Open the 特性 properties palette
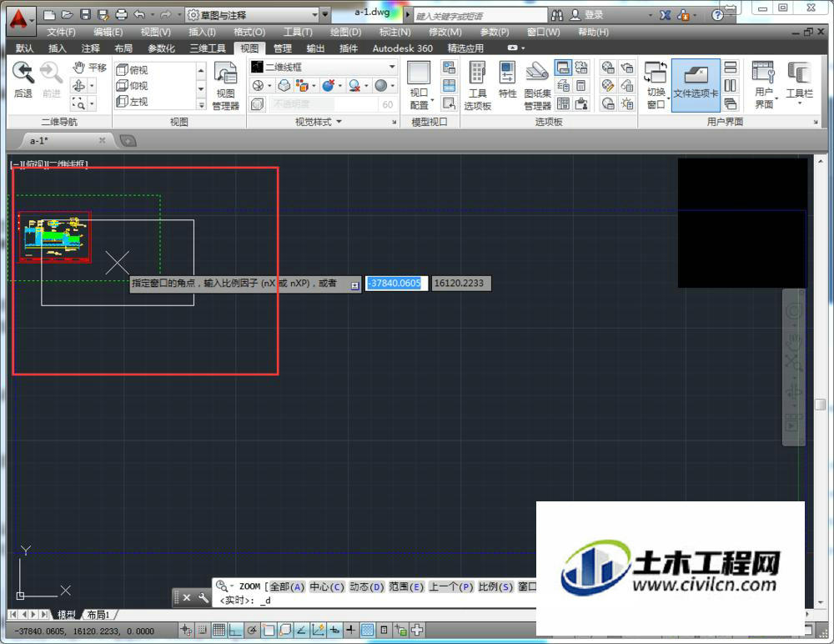 [x=507, y=80]
